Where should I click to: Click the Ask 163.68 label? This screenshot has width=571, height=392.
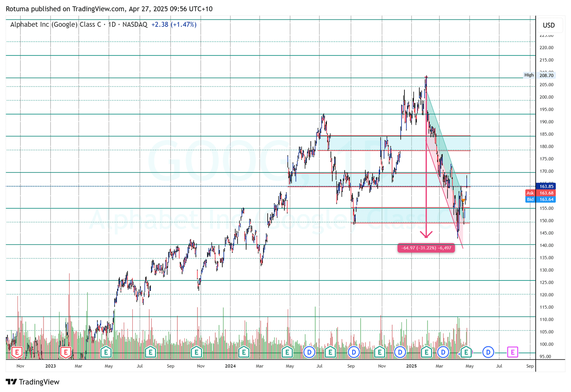pos(541,193)
